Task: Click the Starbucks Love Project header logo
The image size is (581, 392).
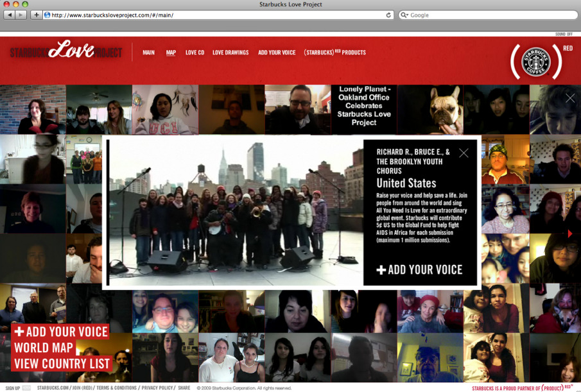Action: click(x=66, y=51)
